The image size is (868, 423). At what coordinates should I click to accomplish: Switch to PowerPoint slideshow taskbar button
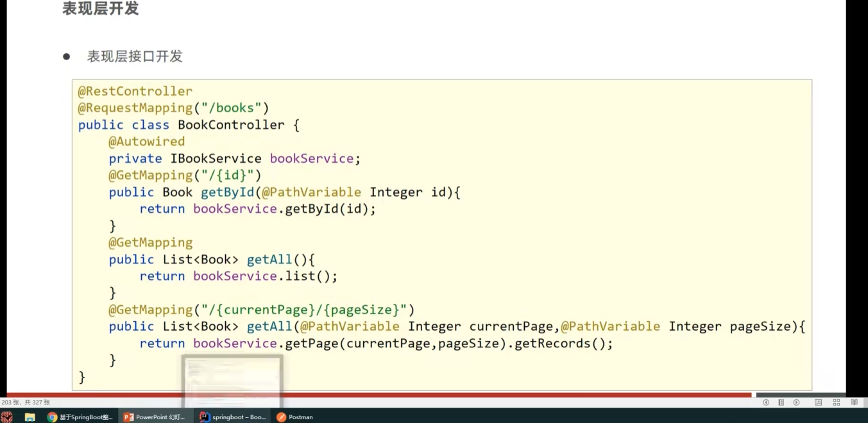coord(155,417)
